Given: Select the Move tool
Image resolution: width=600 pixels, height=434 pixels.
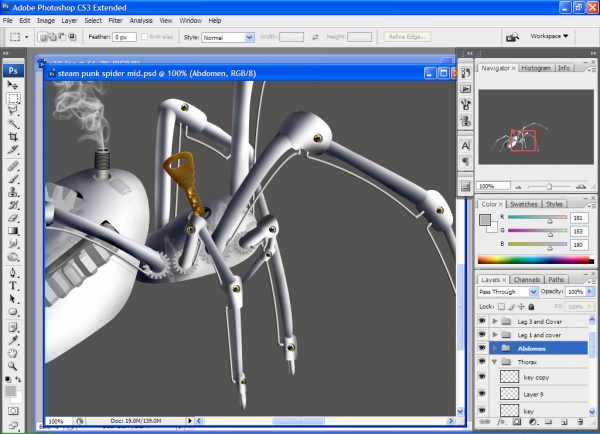Looking at the screenshot, I should [x=13, y=85].
